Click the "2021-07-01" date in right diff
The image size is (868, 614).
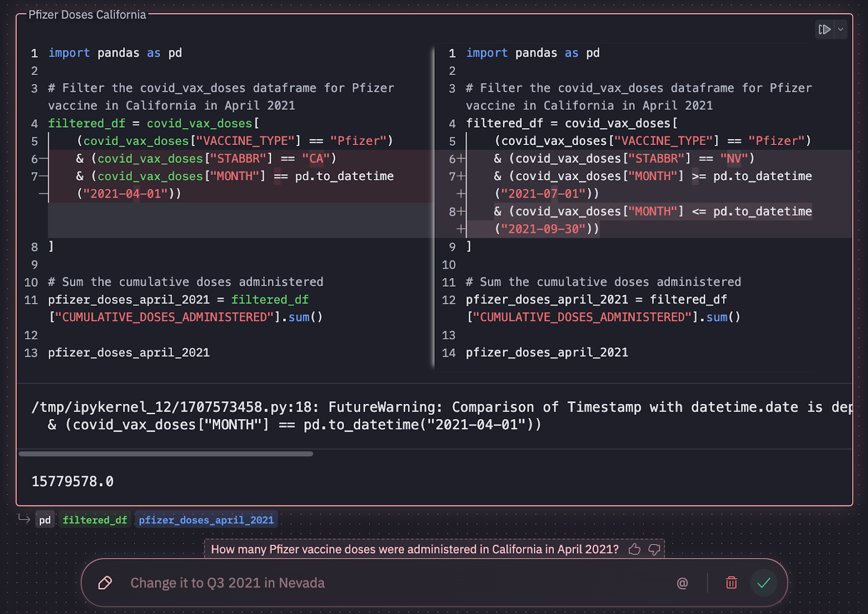543,194
